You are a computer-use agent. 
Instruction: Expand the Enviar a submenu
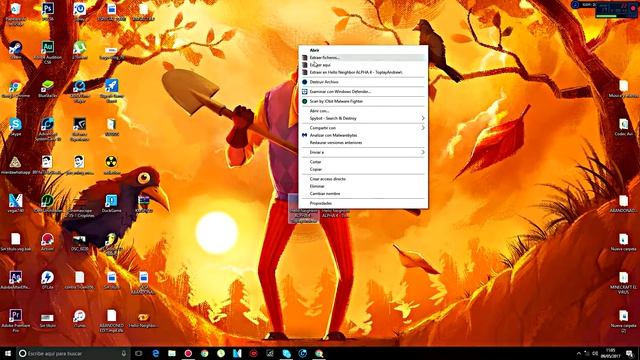pyautogui.click(x=363, y=152)
